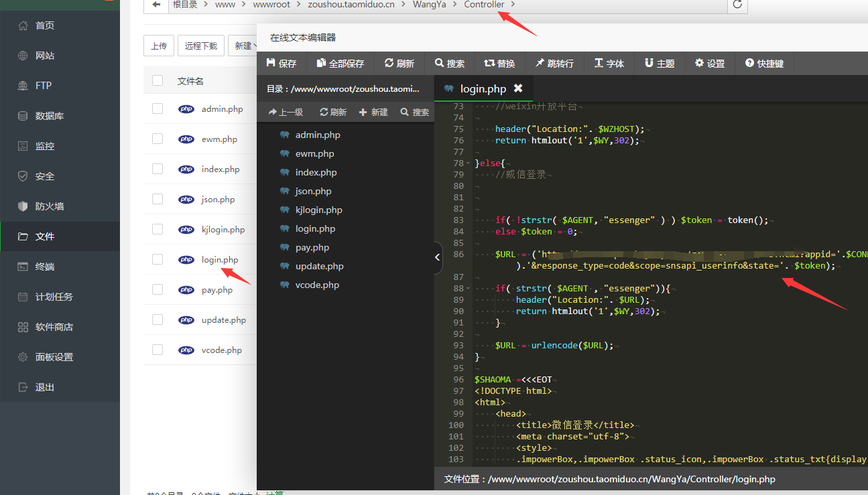This screenshot has height=495, width=868.
Task: Tick the login.php file checkbox
Action: pos(158,259)
